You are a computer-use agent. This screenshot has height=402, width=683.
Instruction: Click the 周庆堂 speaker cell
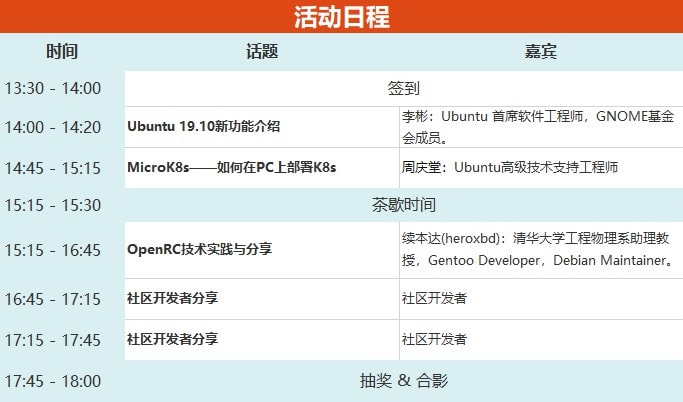[541, 168]
